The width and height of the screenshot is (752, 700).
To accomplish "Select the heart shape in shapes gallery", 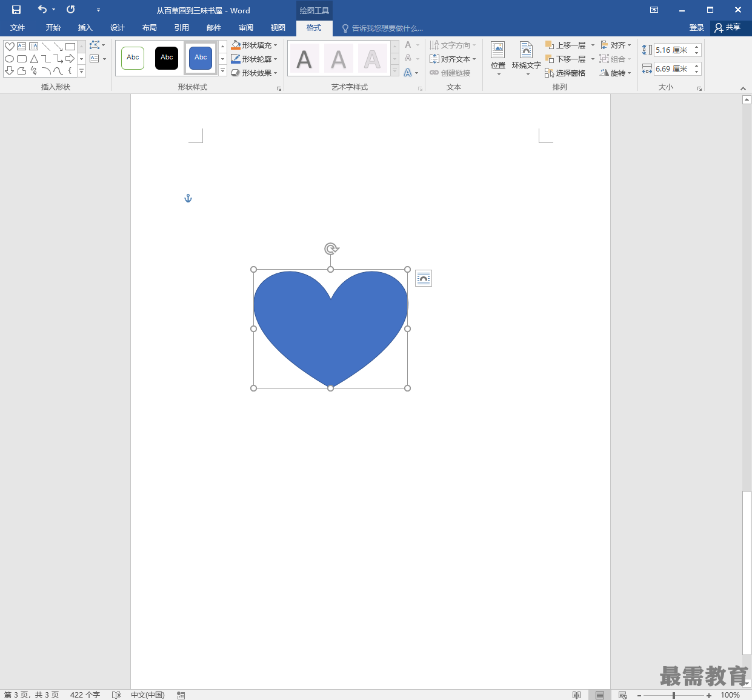I will click(10, 47).
